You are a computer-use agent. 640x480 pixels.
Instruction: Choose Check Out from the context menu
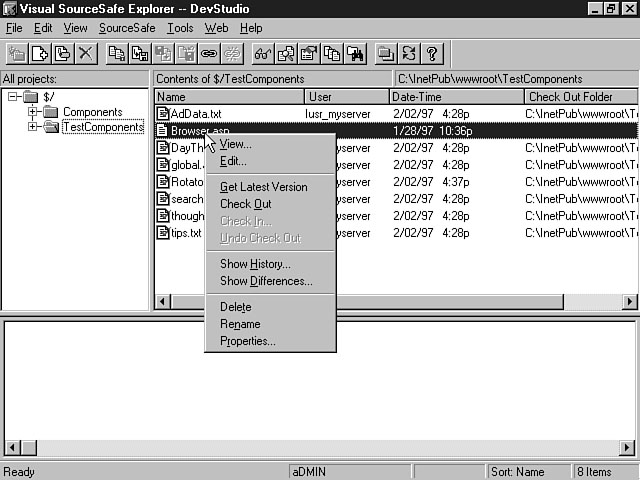click(x=245, y=204)
